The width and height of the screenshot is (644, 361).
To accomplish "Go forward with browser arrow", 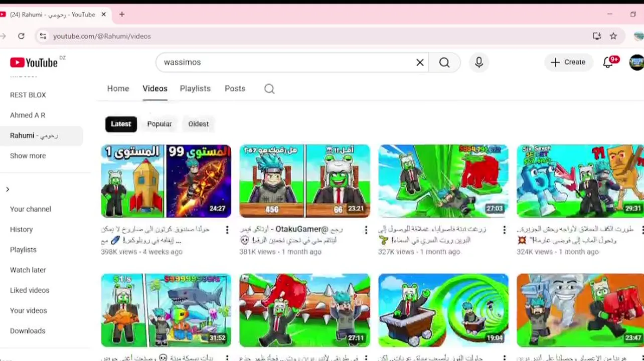I will coord(4,36).
